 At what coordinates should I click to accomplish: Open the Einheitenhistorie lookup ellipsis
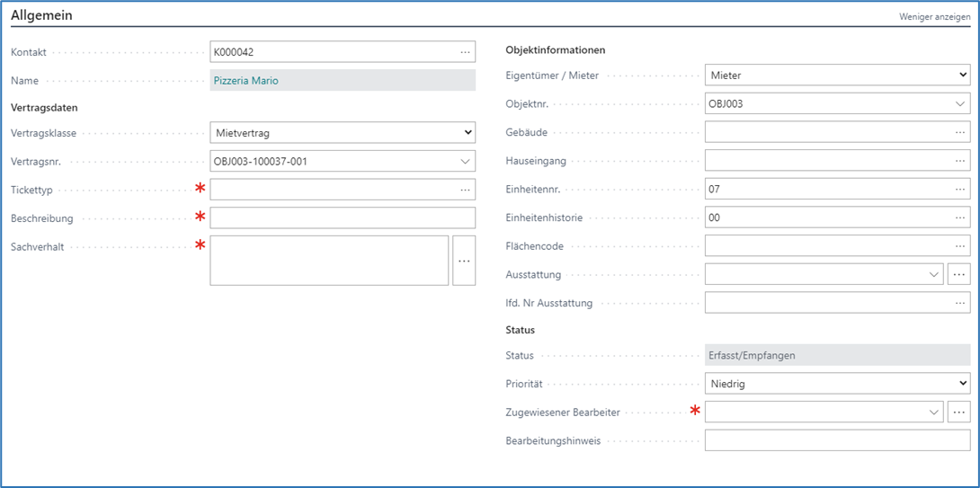[960, 217]
